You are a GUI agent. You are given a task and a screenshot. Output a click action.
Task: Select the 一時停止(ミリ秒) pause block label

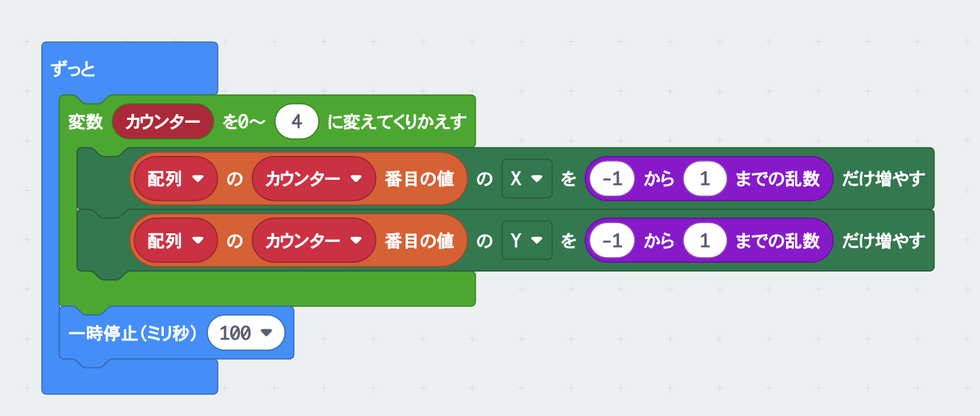tap(133, 333)
